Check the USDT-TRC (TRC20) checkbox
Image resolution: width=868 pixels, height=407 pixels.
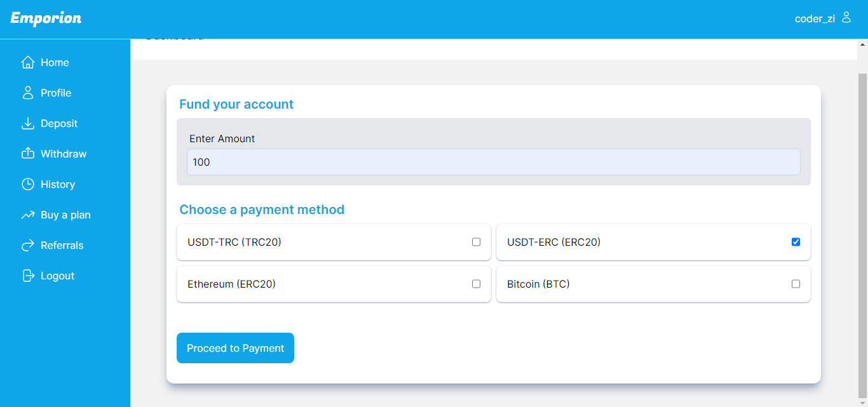(x=476, y=242)
